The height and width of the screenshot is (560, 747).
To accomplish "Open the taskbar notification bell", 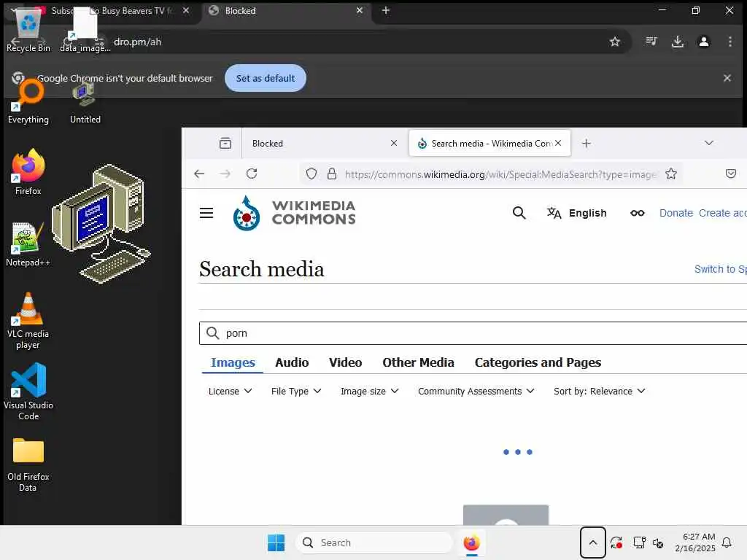I will pos(727,542).
